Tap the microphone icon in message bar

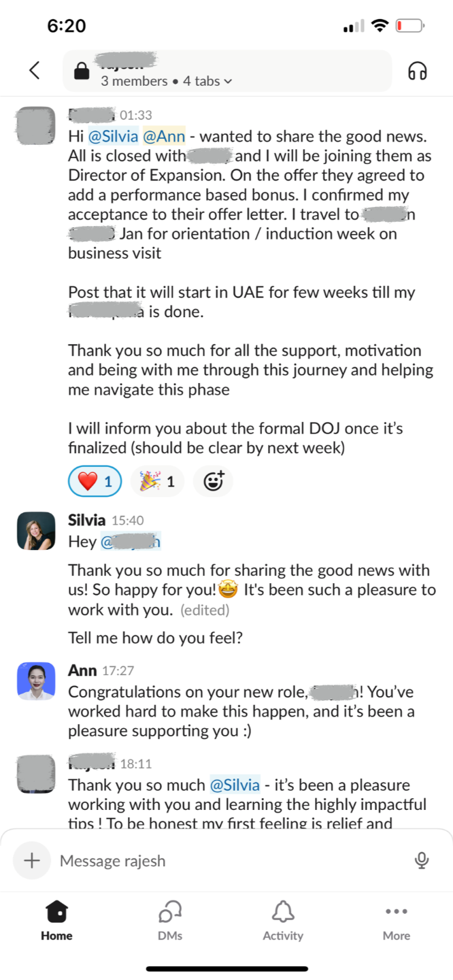pyautogui.click(x=422, y=860)
